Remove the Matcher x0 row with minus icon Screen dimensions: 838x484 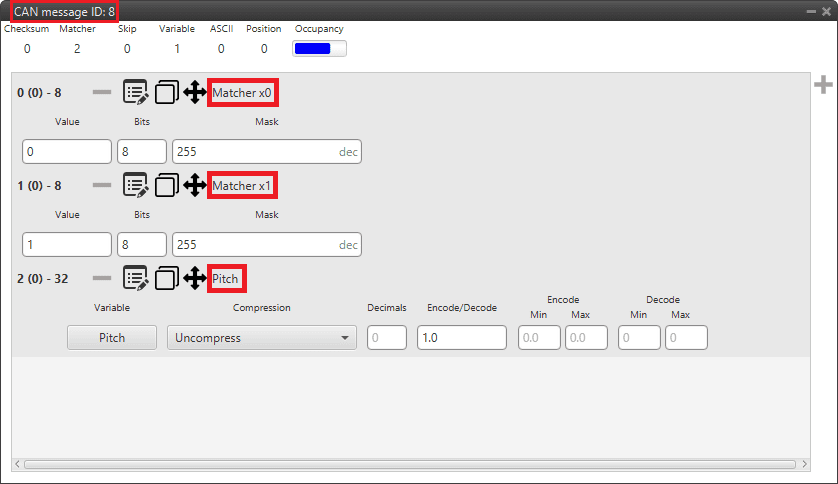(x=102, y=93)
